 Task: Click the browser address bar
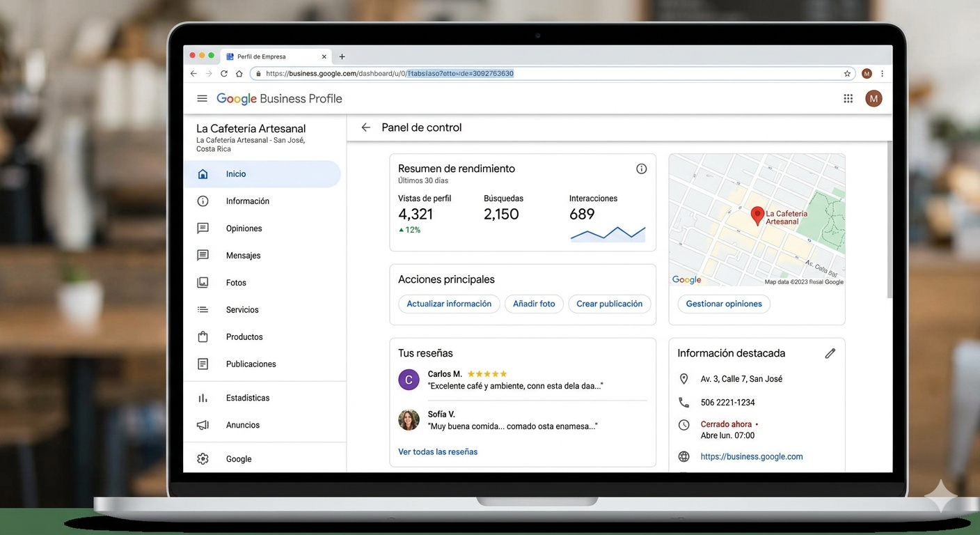(543, 74)
